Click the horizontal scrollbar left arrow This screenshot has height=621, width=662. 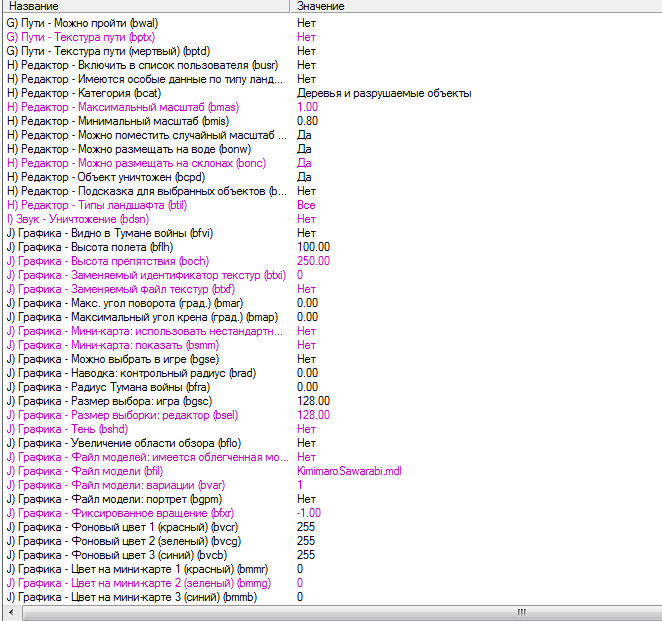click(x=11, y=612)
